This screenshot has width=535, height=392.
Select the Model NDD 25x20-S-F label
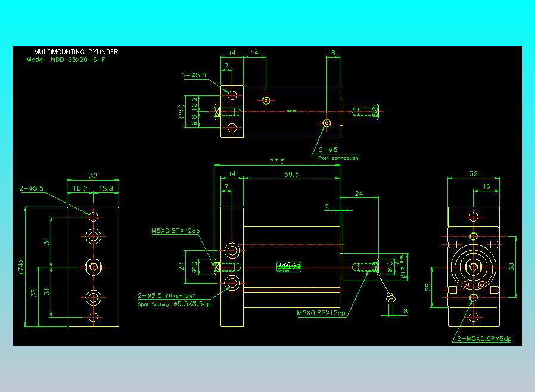(x=66, y=60)
